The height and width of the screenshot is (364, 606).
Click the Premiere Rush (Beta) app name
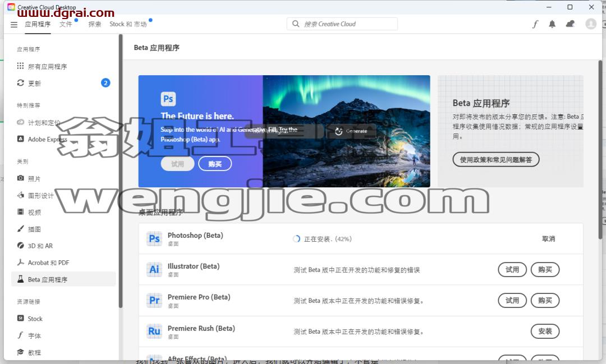201,328
